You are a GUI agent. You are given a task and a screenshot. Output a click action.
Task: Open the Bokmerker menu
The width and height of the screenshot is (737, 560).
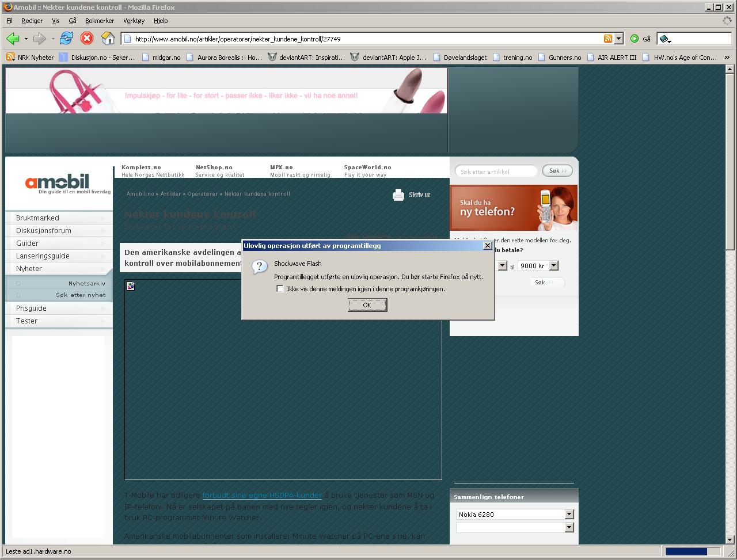pos(100,21)
